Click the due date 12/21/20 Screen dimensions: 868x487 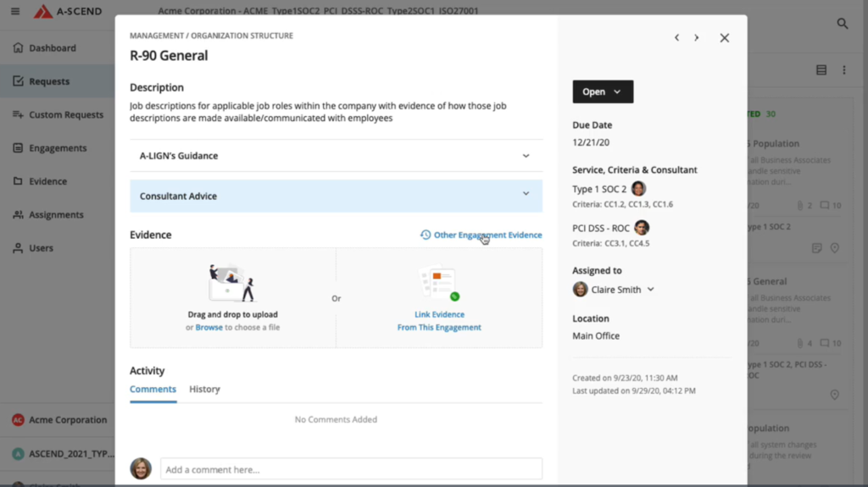coord(591,142)
